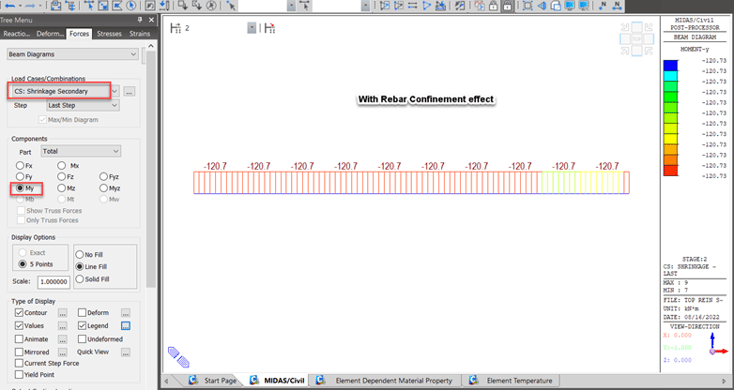734x390 pixels.
Task: Click the blue legend color swatch
Action: [670, 66]
